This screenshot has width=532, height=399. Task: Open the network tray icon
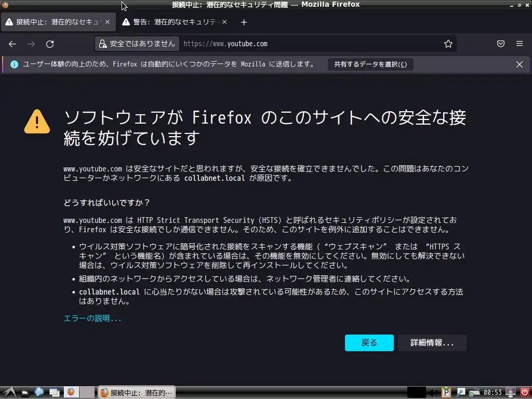point(475,393)
